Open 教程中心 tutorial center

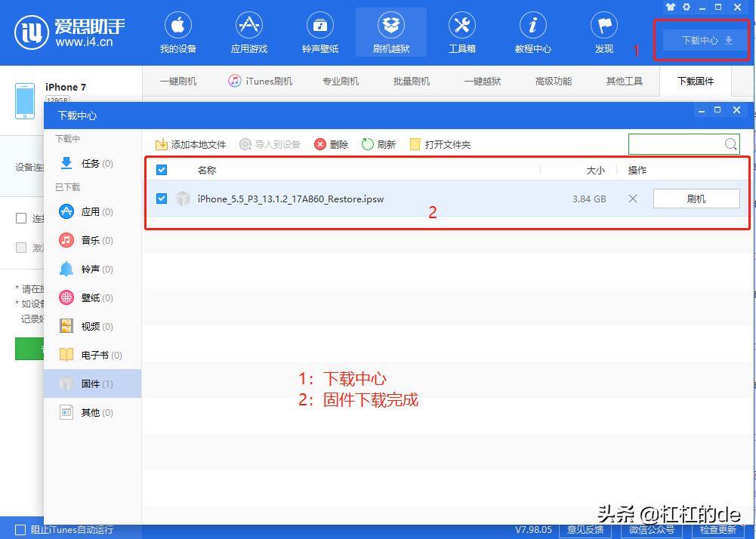coord(532,32)
